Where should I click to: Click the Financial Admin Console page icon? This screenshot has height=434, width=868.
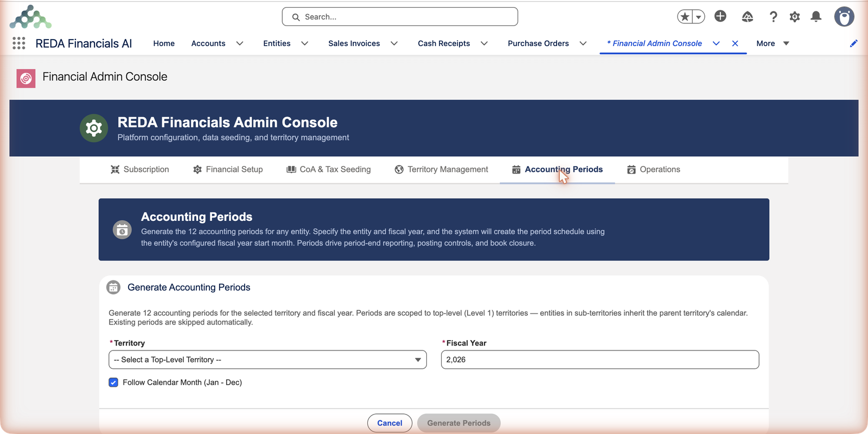[x=26, y=78]
